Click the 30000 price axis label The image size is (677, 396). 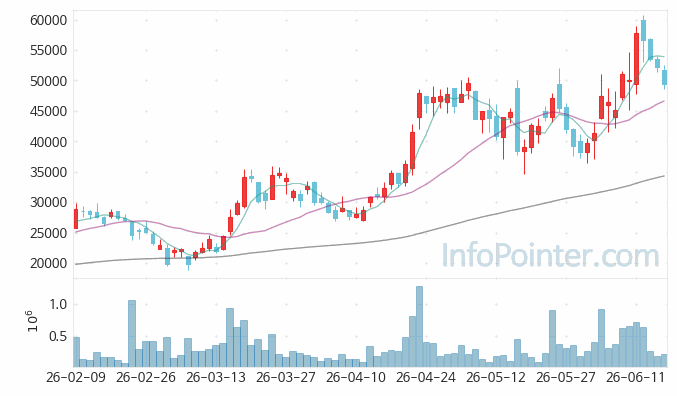[48, 203]
